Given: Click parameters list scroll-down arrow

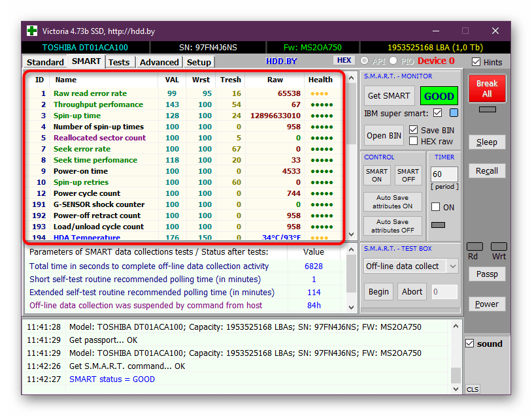Looking at the screenshot, I should 351,308.
